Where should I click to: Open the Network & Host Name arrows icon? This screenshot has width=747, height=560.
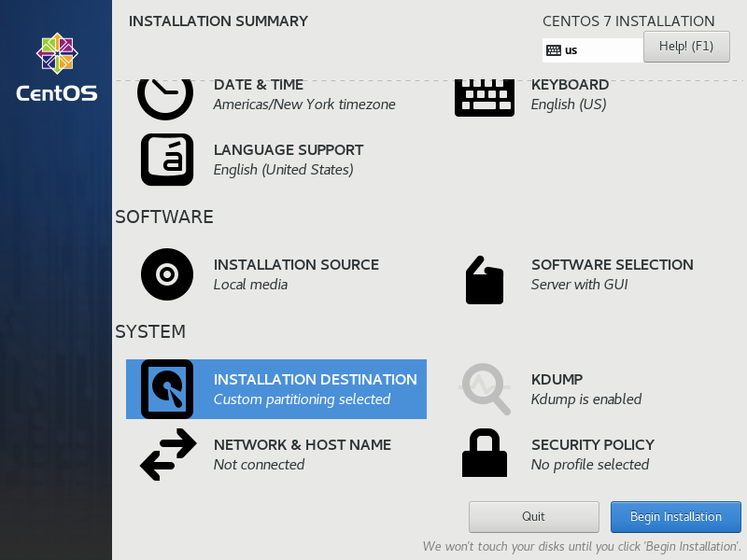click(168, 455)
